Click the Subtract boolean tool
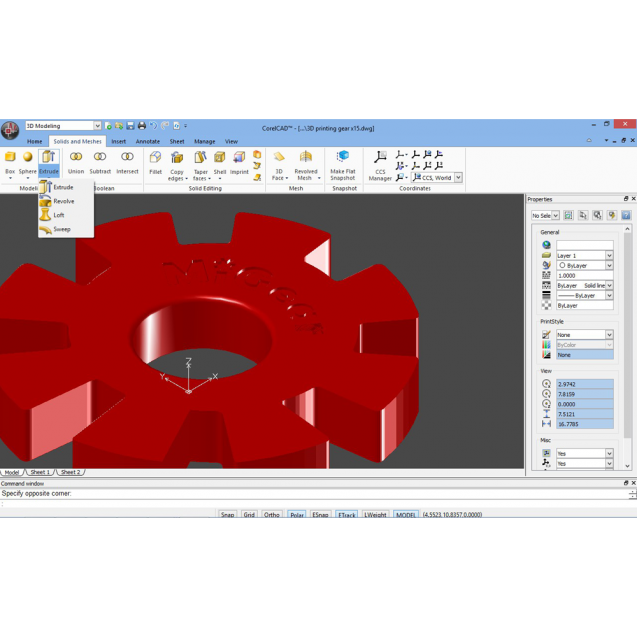 pyautogui.click(x=100, y=162)
